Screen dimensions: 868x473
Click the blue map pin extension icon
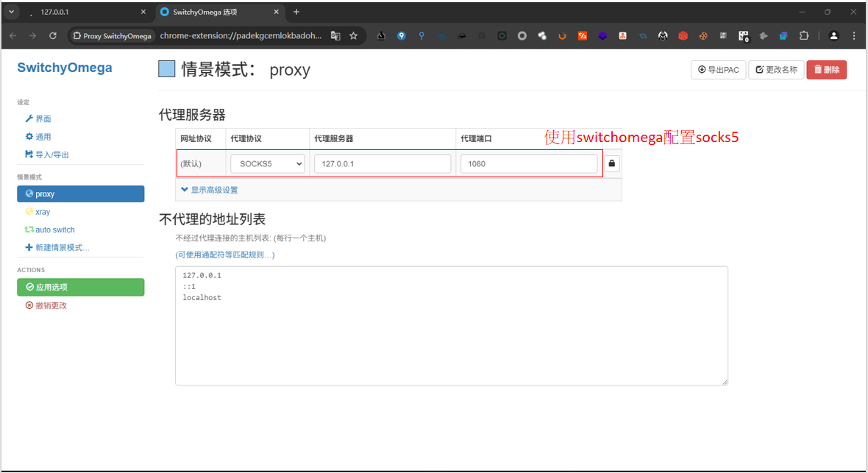click(x=402, y=35)
